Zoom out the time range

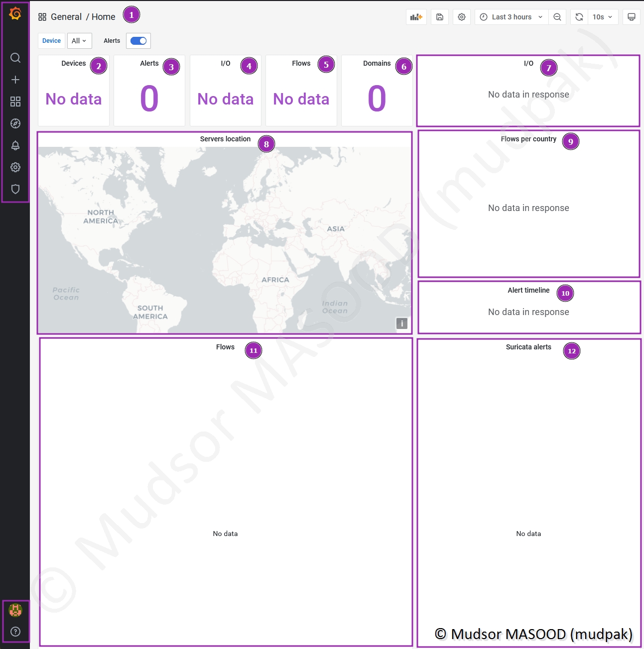[557, 17]
